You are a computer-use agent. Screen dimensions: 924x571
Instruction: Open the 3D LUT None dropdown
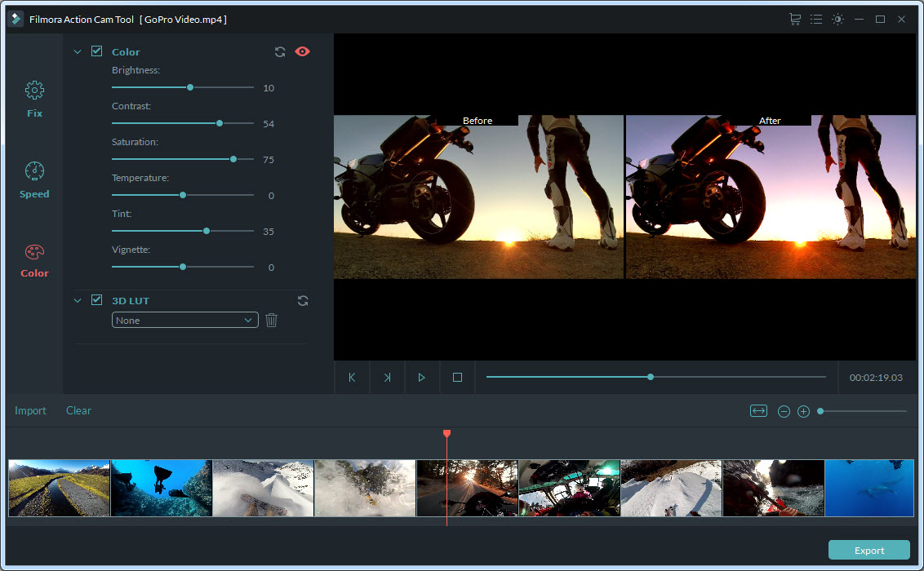(185, 321)
